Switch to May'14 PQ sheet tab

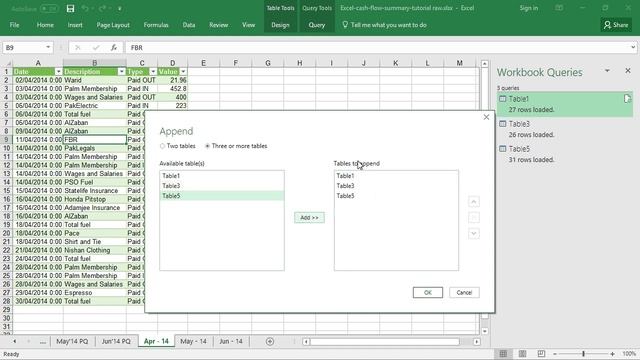[72, 341]
